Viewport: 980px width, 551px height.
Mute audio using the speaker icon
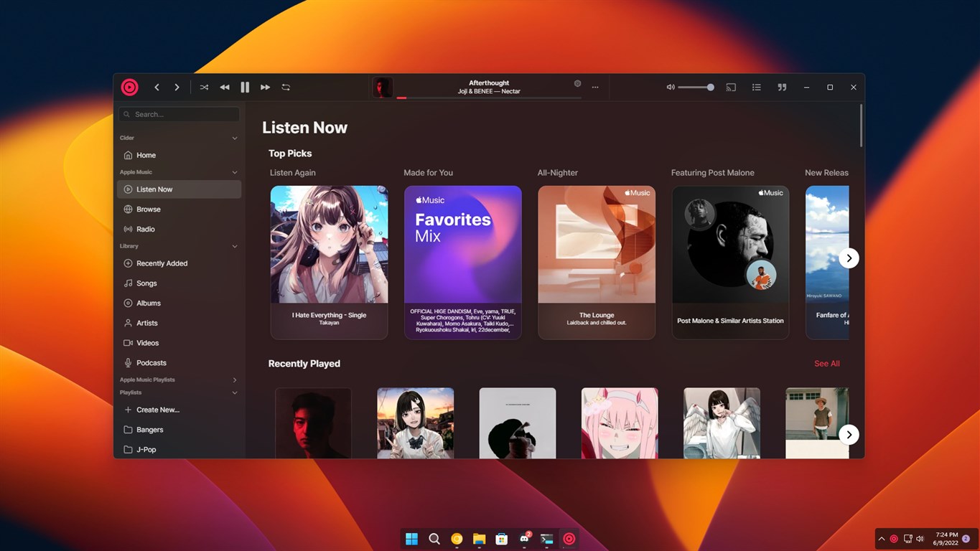[x=670, y=87]
